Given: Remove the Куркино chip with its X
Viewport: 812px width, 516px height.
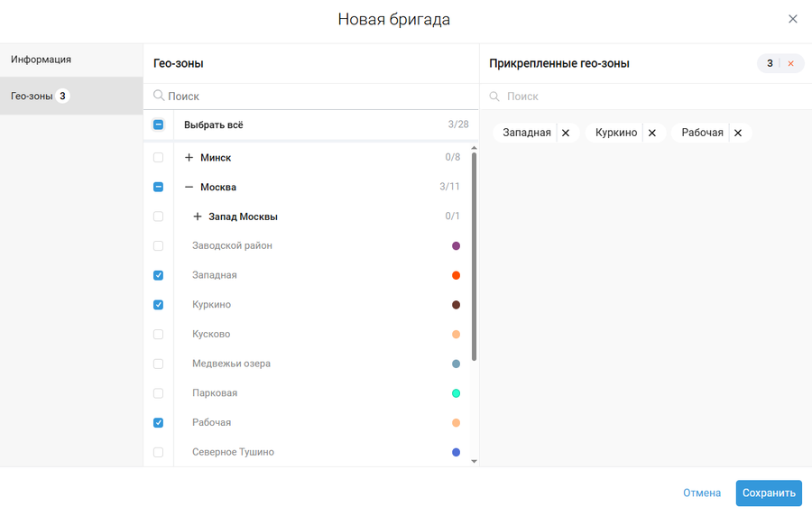Looking at the screenshot, I should (x=651, y=134).
